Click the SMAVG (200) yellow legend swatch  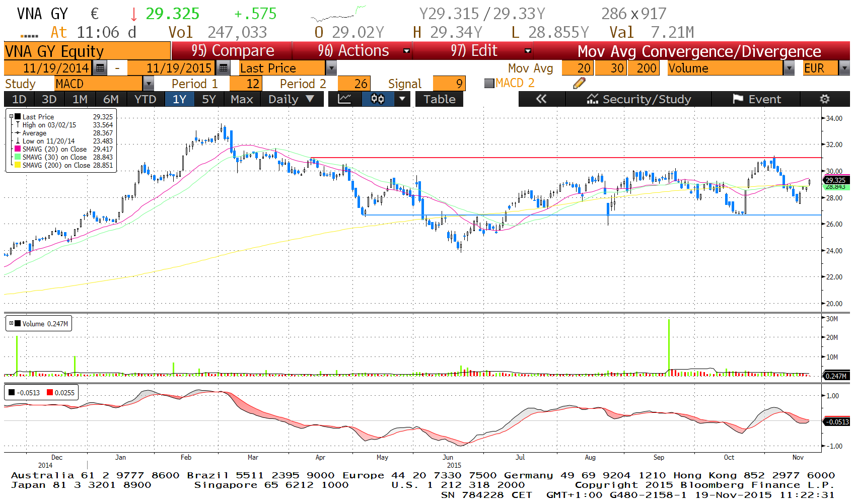[x=18, y=165]
